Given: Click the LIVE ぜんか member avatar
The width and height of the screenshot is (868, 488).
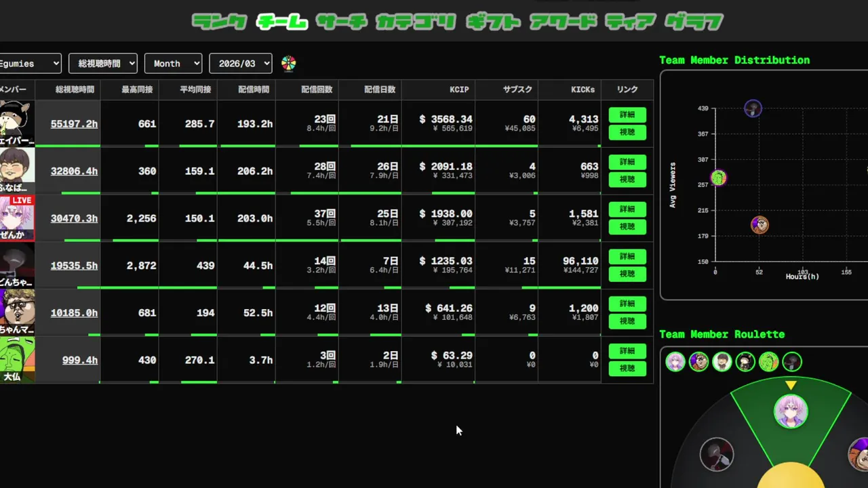Looking at the screenshot, I should pos(16,218).
